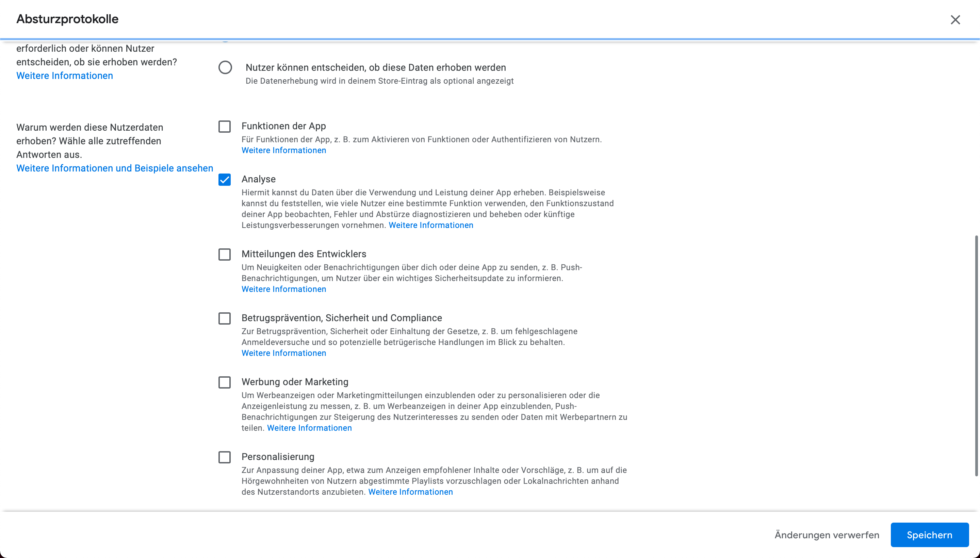The image size is (980, 558).
Task: Open 'Weitere Informationen' under Mitteilungen des Entwicklers
Action: 283,289
